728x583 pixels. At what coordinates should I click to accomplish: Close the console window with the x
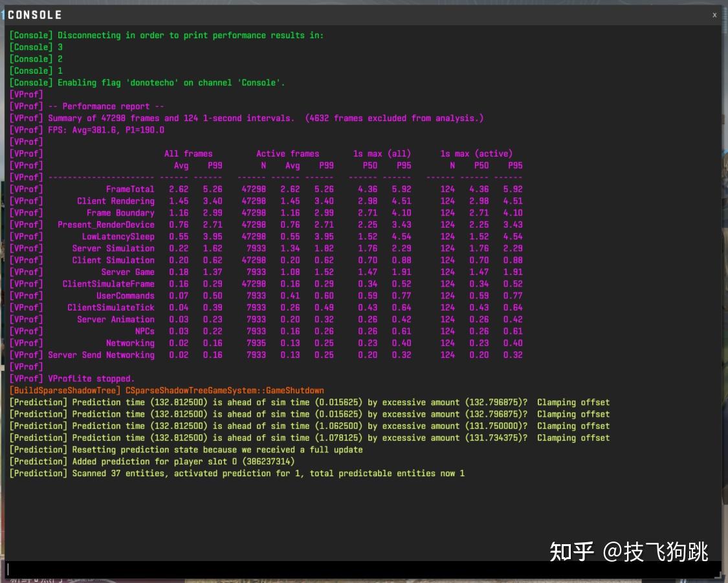(714, 15)
